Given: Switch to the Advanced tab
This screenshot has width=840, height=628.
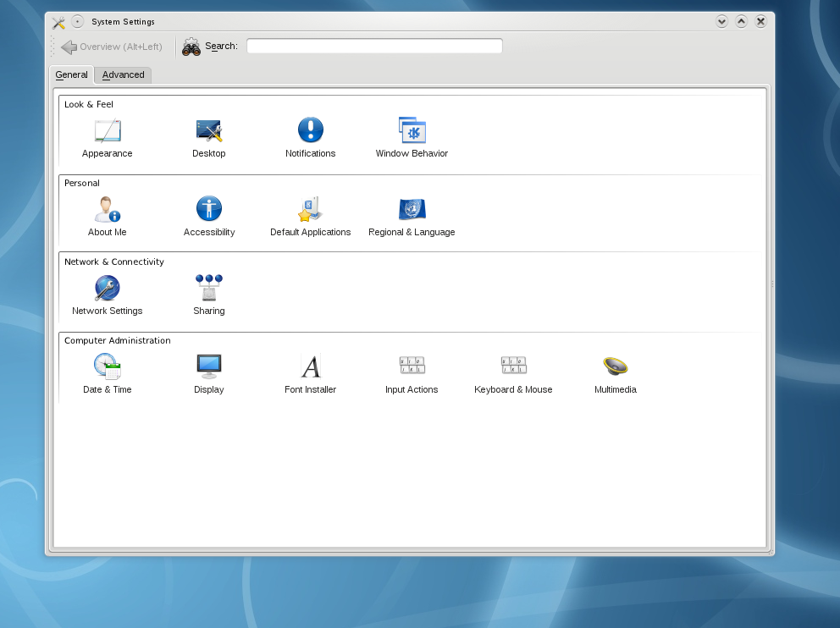Looking at the screenshot, I should (124, 75).
